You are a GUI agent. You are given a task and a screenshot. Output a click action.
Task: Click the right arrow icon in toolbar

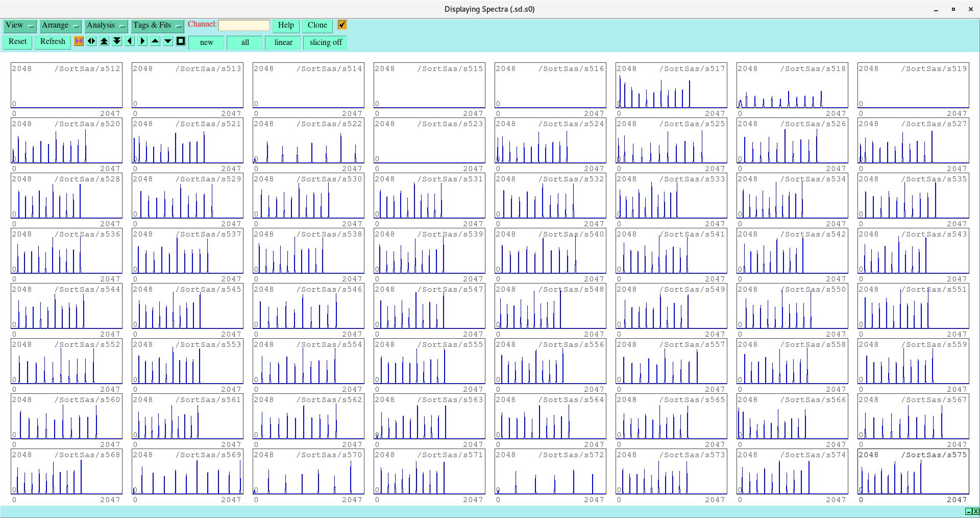(142, 41)
